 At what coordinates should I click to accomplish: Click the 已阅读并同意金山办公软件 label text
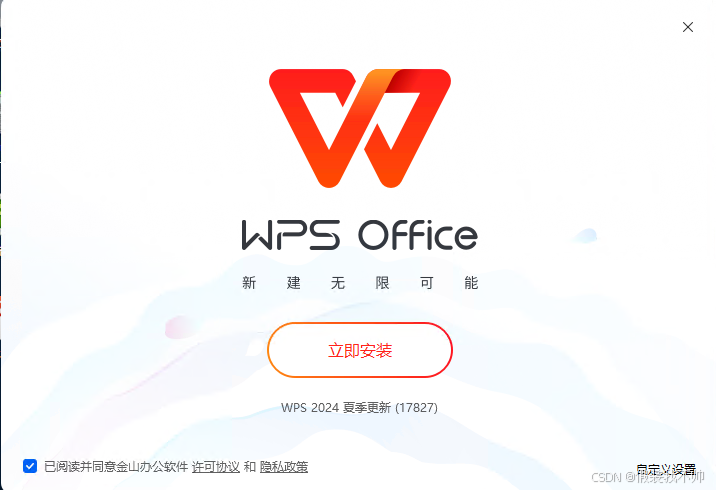click(x=116, y=467)
